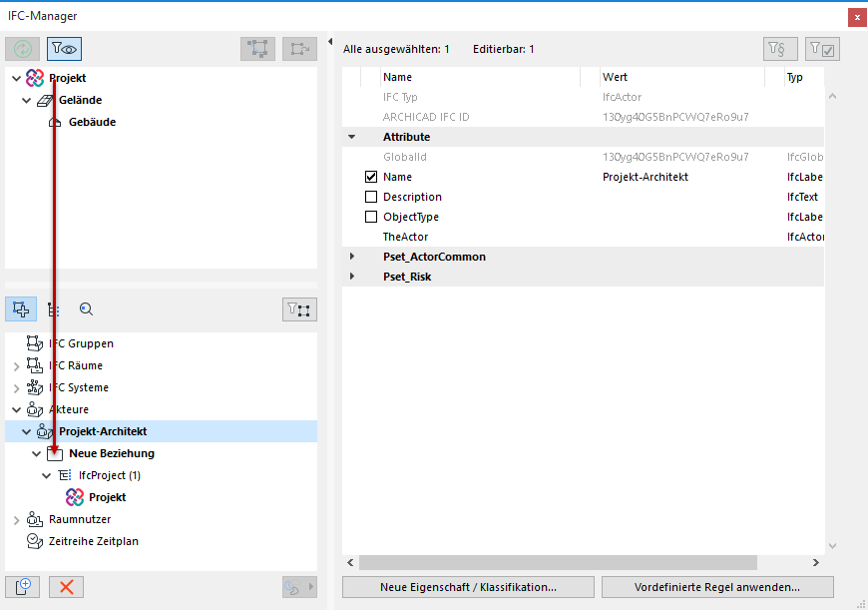Collapse the Akteure node
The width and height of the screenshot is (868, 610).
tap(17, 410)
